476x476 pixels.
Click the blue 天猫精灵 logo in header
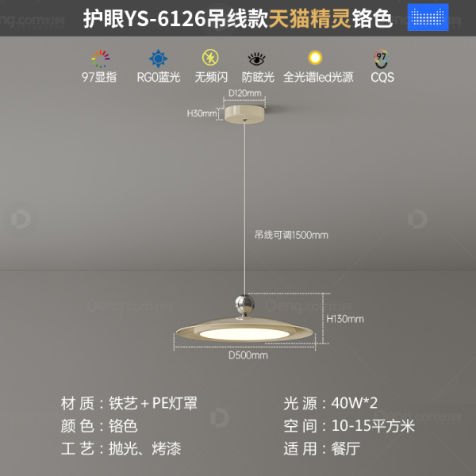428,17
